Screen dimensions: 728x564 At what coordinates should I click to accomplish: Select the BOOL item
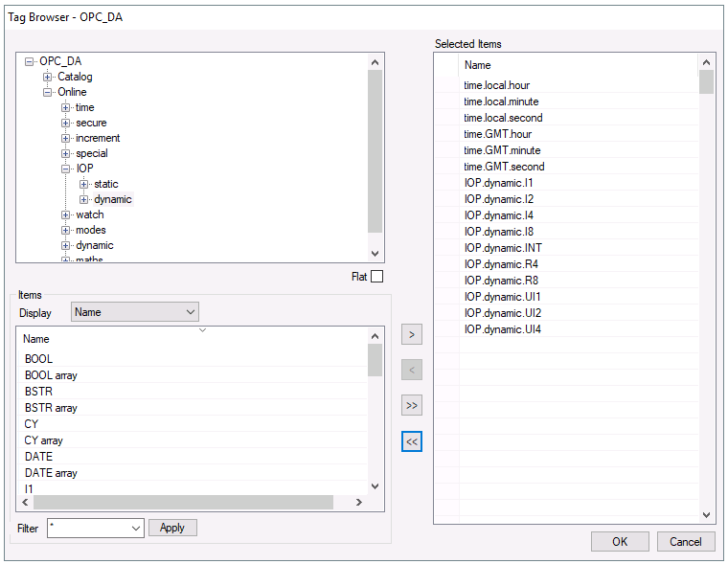193,359
